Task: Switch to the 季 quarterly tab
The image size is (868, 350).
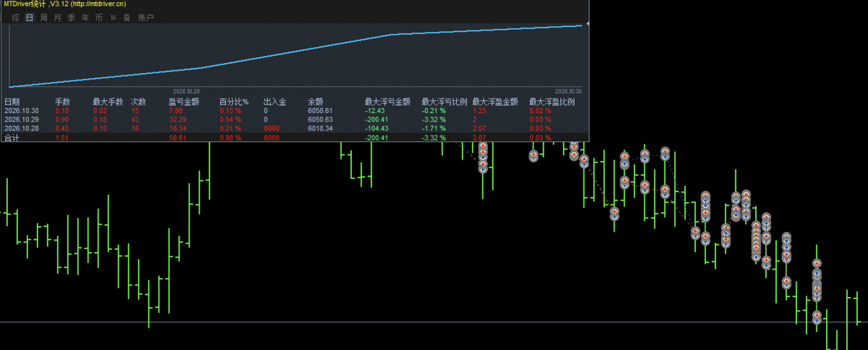Action: tap(71, 17)
